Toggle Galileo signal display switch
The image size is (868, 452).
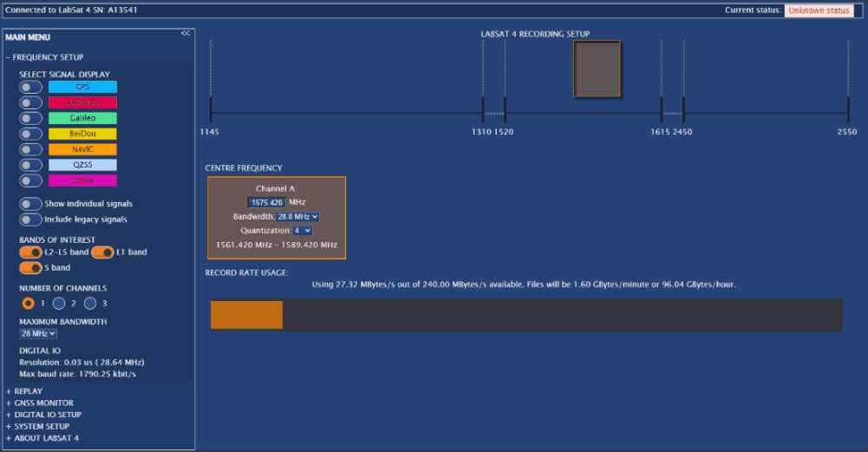tap(30, 118)
